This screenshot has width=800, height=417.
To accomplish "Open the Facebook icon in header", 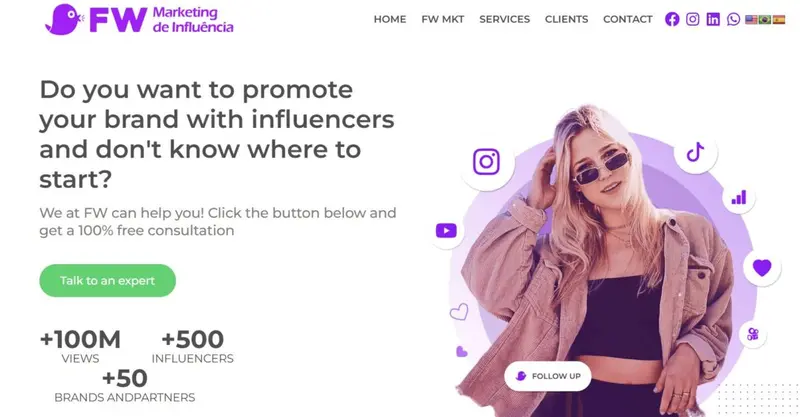I will pyautogui.click(x=672, y=19).
